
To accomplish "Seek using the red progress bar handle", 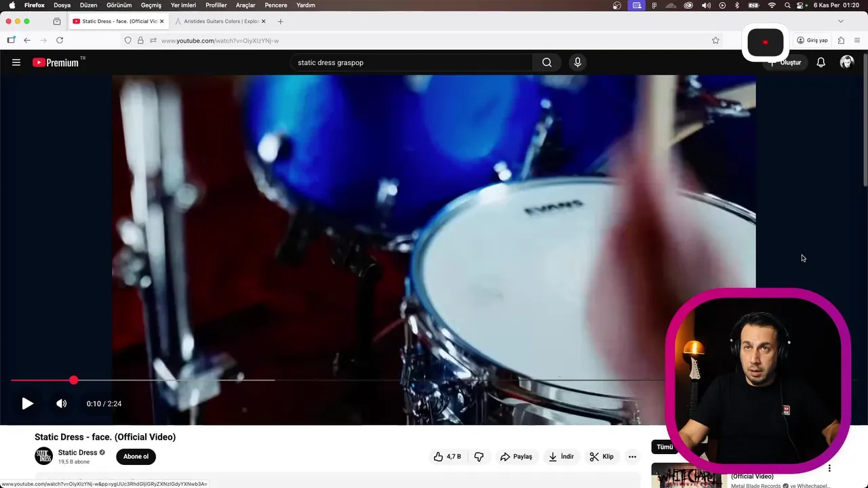I will pos(73,380).
